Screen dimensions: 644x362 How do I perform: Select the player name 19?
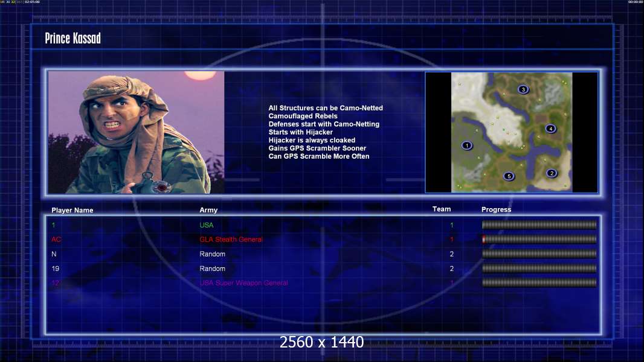click(56, 268)
